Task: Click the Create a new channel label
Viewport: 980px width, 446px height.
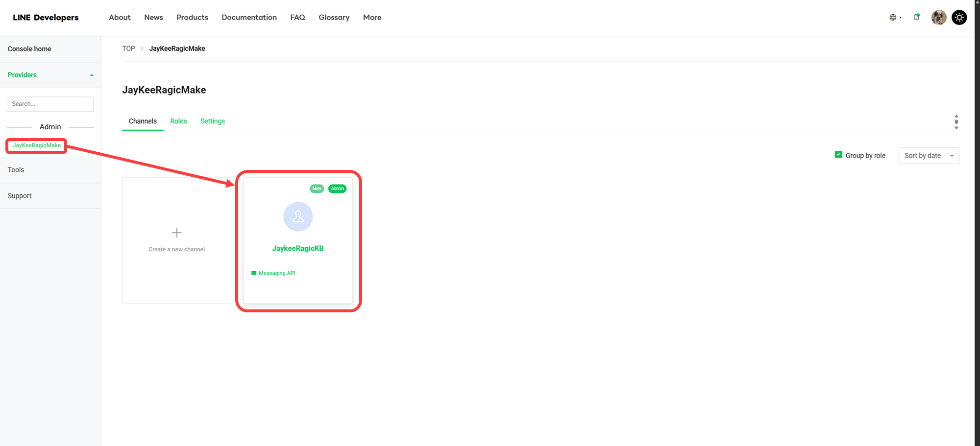Action: pyautogui.click(x=177, y=249)
